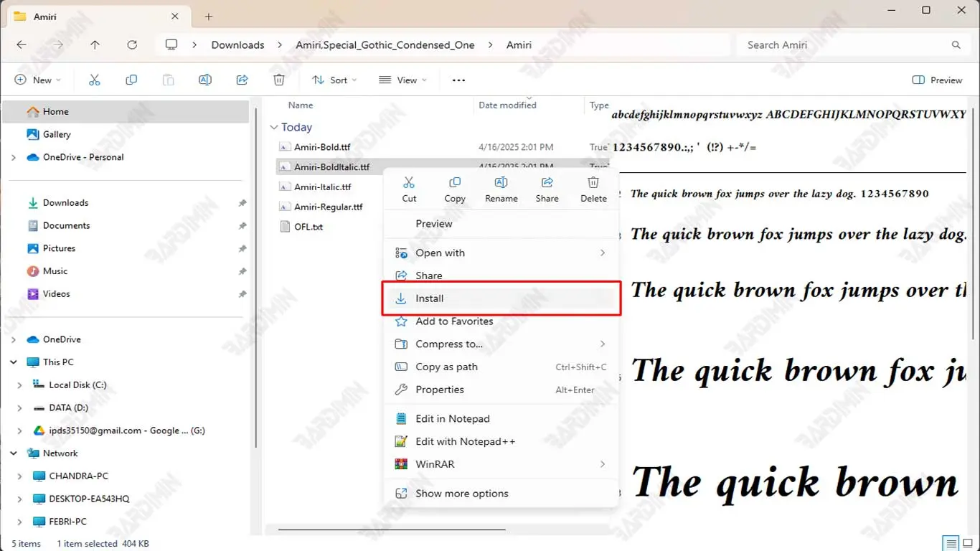Switch to details view layout icon
Viewport: 980px width, 551px height.
(951, 543)
